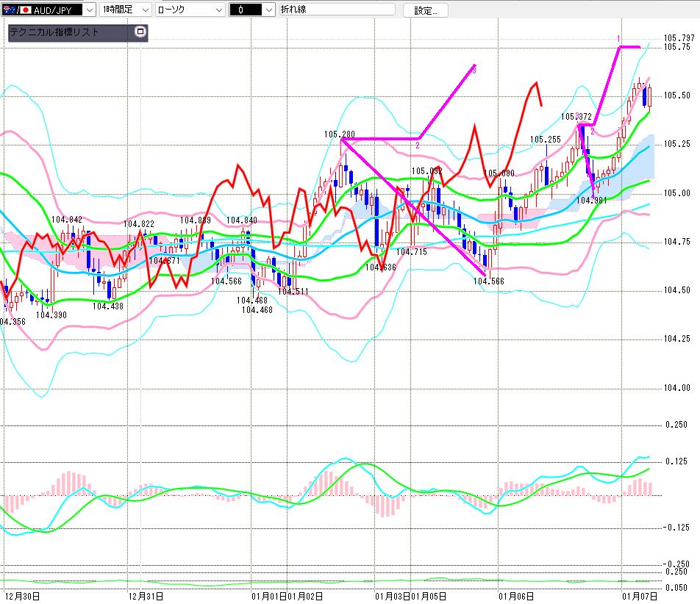Click the 0.125 level on MACD axis

(x=676, y=461)
